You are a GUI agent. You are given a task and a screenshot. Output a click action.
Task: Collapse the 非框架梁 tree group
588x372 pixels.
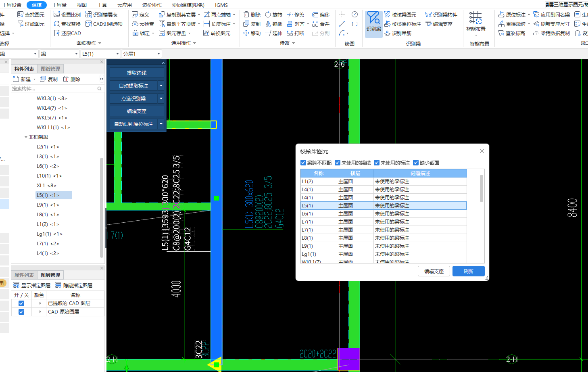tap(26, 137)
